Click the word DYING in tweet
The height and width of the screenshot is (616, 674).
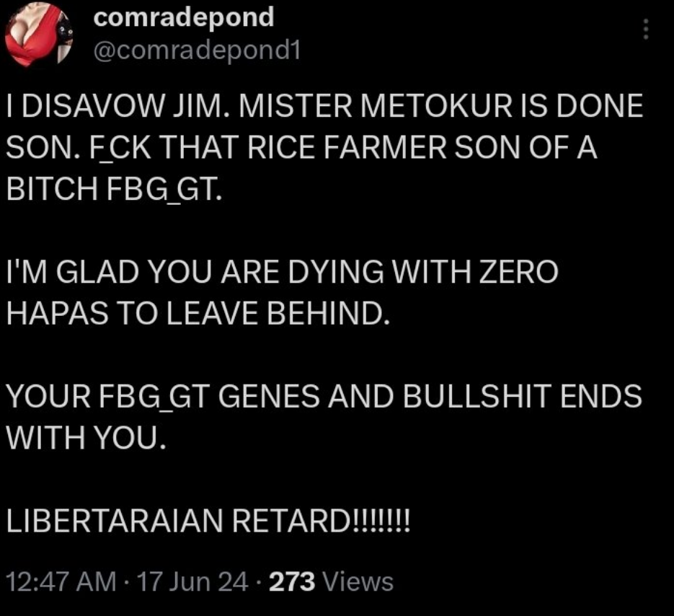coord(336,272)
